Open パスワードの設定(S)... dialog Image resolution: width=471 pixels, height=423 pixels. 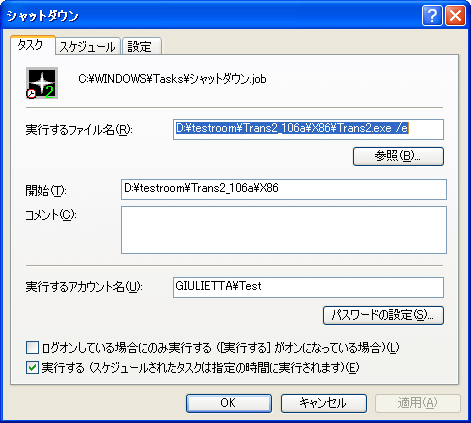[x=383, y=315]
